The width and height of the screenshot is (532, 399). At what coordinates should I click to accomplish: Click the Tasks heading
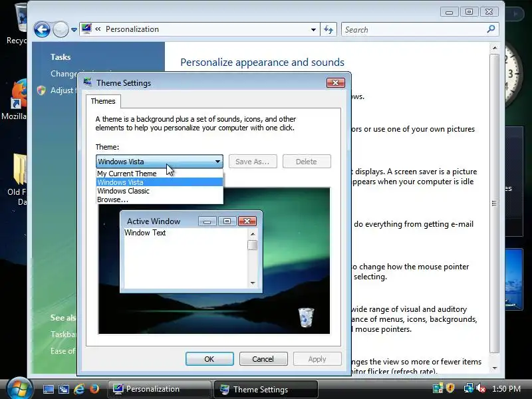click(x=61, y=57)
